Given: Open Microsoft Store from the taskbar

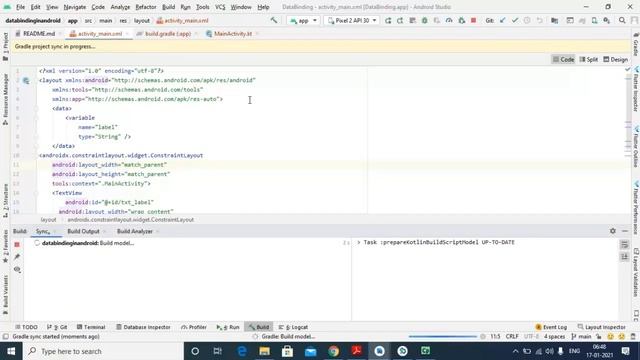Looking at the screenshot, I should coord(287,351).
